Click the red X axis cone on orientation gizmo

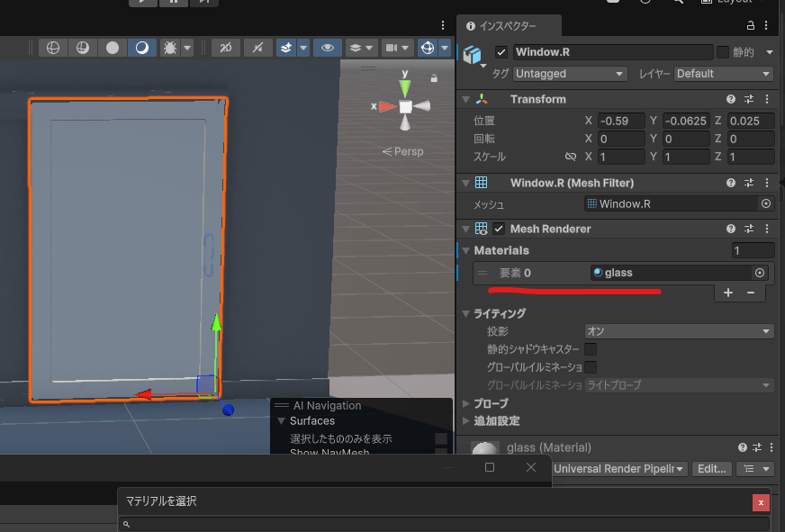pos(385,106)
